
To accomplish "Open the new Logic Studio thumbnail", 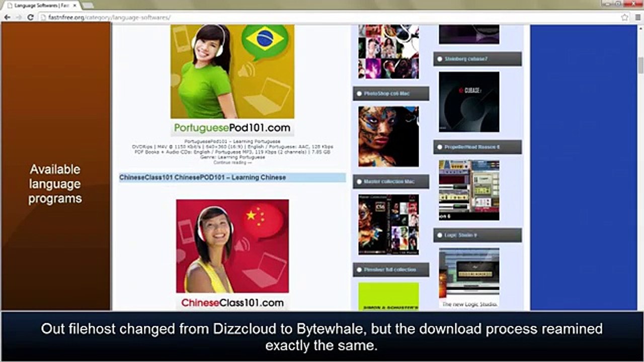I will [469, 278].
